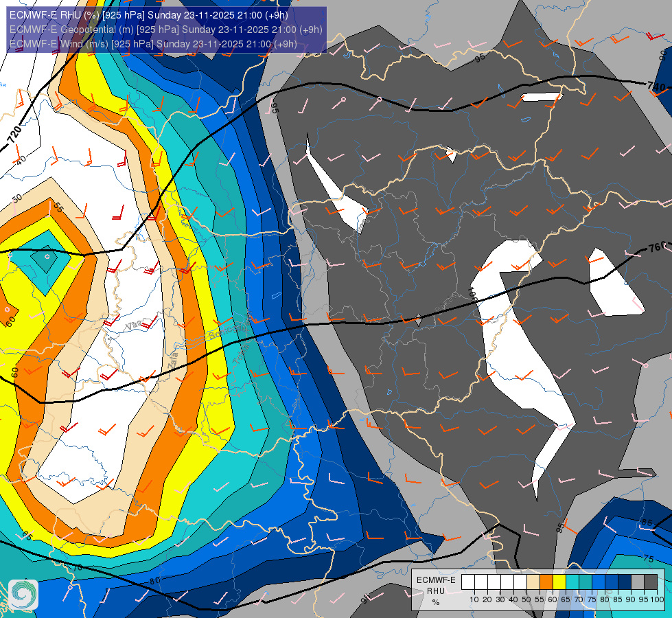This screenshot has height=618, width=672.
Task: Click the Zala county label
Action: tap(173, 361)
